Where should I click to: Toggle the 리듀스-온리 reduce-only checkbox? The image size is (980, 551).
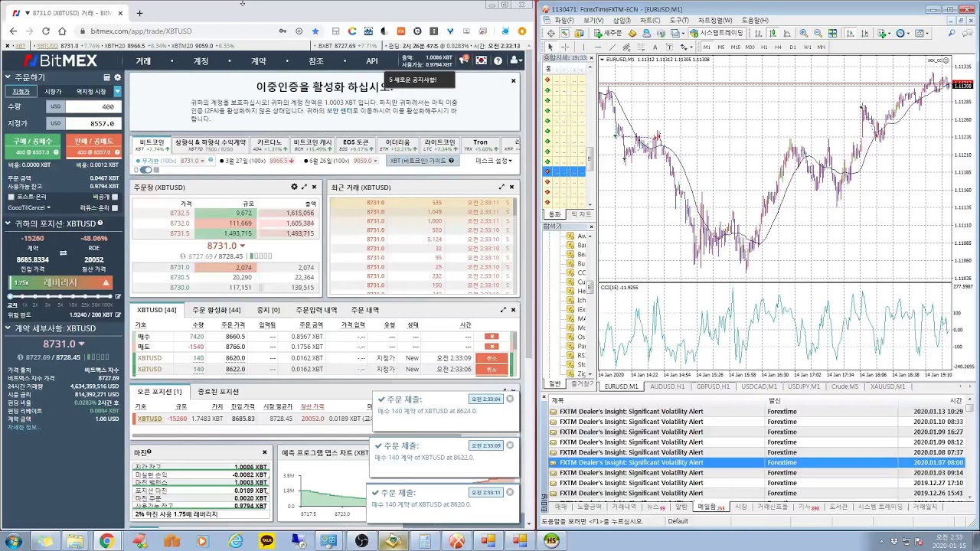(x=115, y=207)
